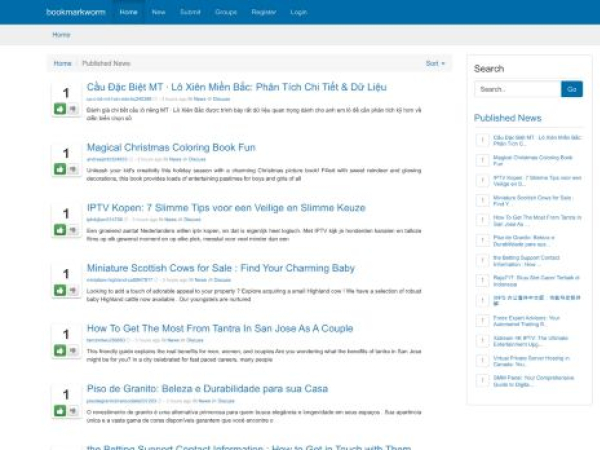Downvote the Piso de Granito post
Viewport: 600px width, 450px height.
click(73, 411)
